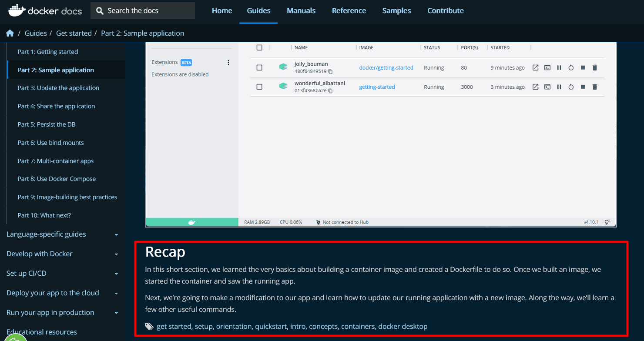The width and height of the screenshot is (644, 341).
Task: Expand Set up CI/CD section
Action: pyautogui.click(x=116, y=274)
